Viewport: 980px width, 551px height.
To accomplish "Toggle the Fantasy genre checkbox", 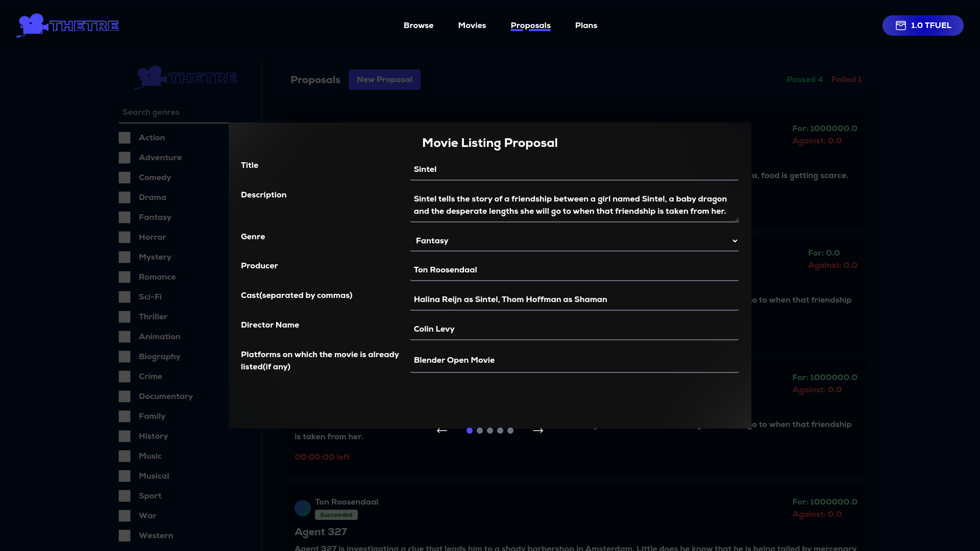I will pos(125,217).
